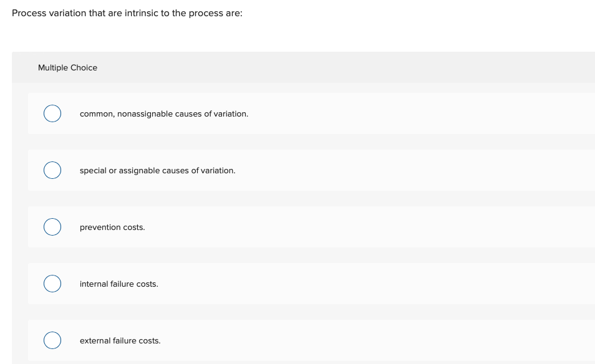The image size is (595, 364).
Task: Select the radio button for external failure costs
Action: (x=52, y=340)
